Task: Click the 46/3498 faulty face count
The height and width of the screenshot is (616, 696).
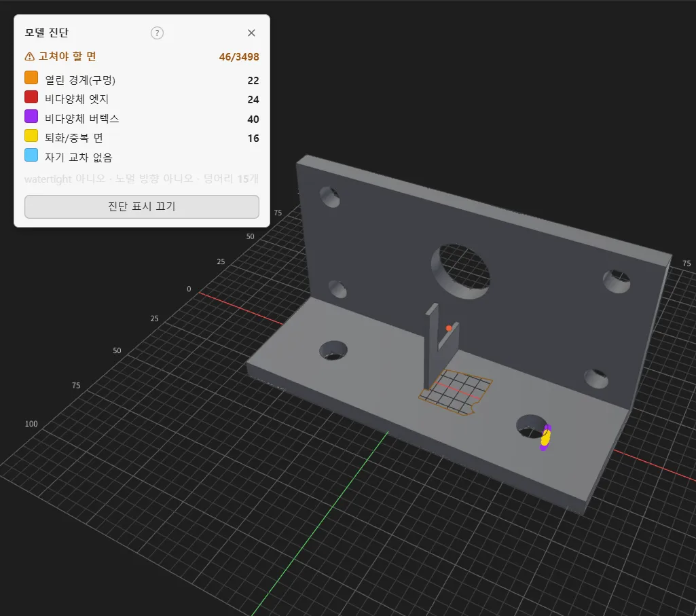Action: pyautogui.click(x=239, y=57)
